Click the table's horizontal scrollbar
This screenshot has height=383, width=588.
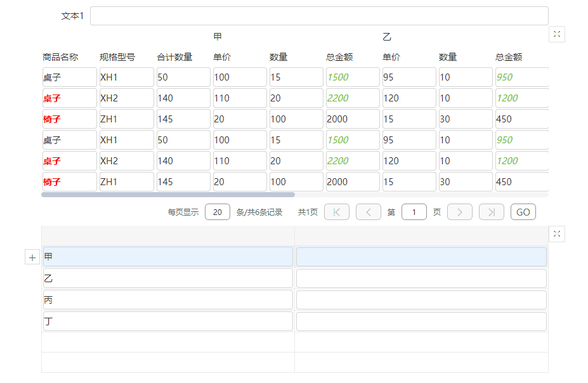(168, 195)
